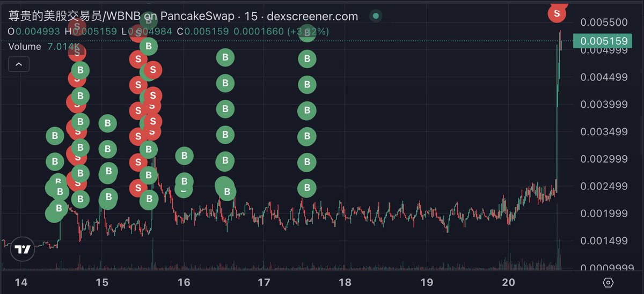Click date label 14 on time axis
This screenshot has height=294, width=644.
[x=20, y=282]
